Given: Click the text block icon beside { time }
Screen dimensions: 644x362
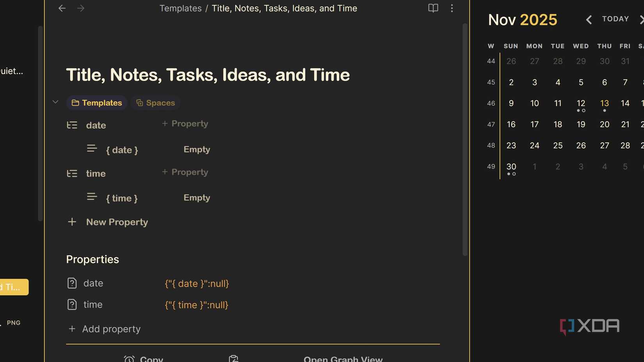Looking at the screenshot, I should pyautogui.click(x=92, y=197).
